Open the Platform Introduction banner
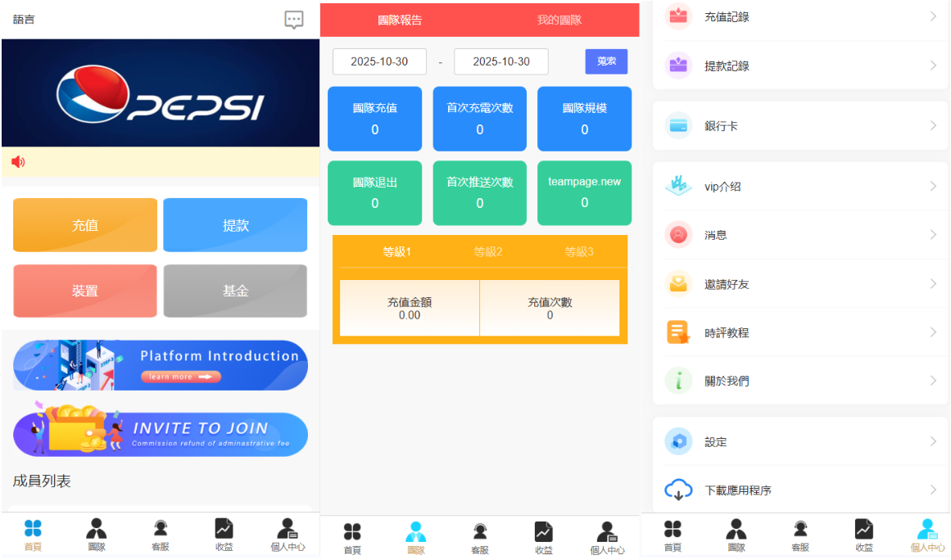The image size is (951, 560). pos(161,364)
